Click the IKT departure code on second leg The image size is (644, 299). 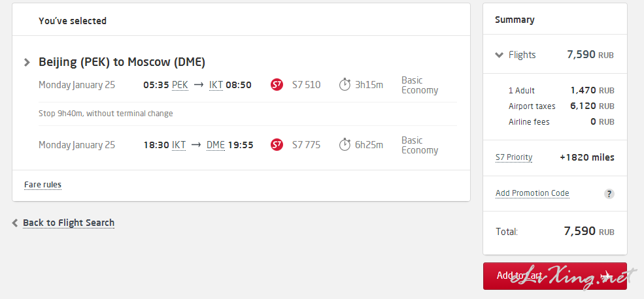coord(178,145)
